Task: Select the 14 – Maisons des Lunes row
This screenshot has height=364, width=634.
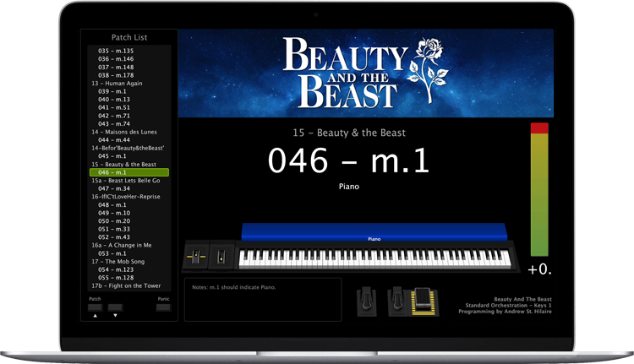Action: (129, 132)
